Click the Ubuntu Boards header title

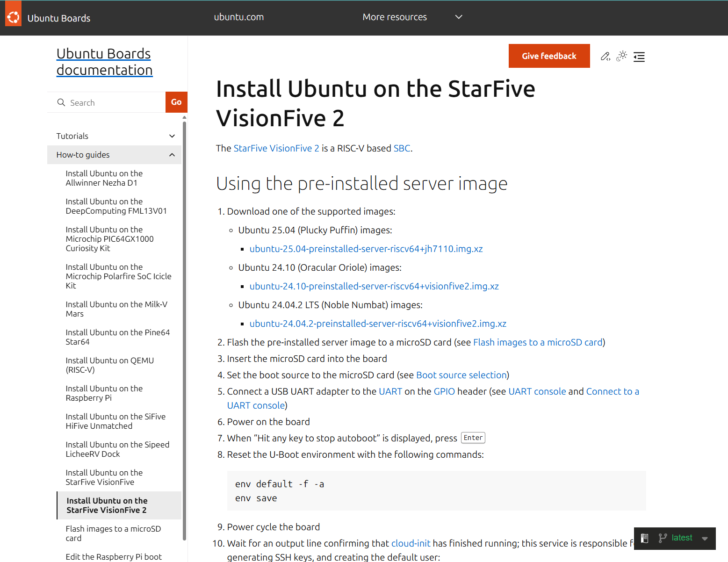click(59, 18)
